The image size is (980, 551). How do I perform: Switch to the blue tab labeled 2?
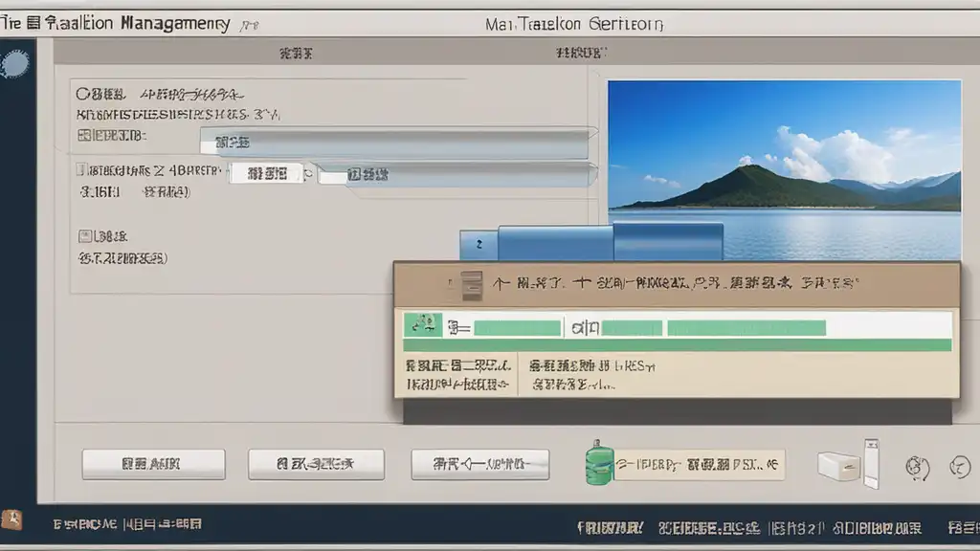pyautogui.click(x=479, y=245)
